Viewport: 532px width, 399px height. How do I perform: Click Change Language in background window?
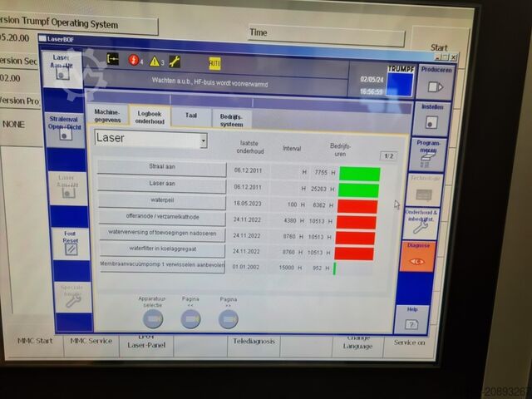pos(357,342)
